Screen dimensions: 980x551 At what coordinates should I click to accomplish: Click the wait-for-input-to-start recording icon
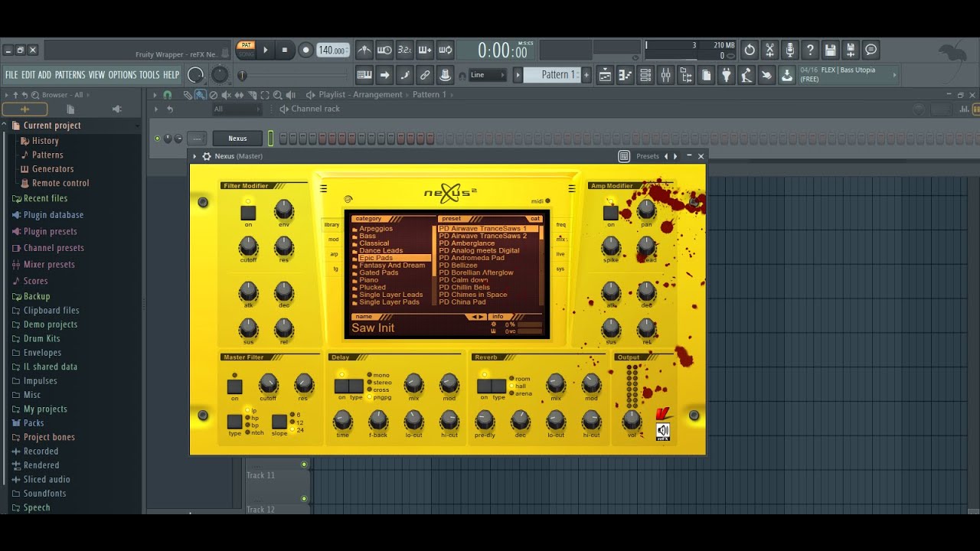(384, 50)
